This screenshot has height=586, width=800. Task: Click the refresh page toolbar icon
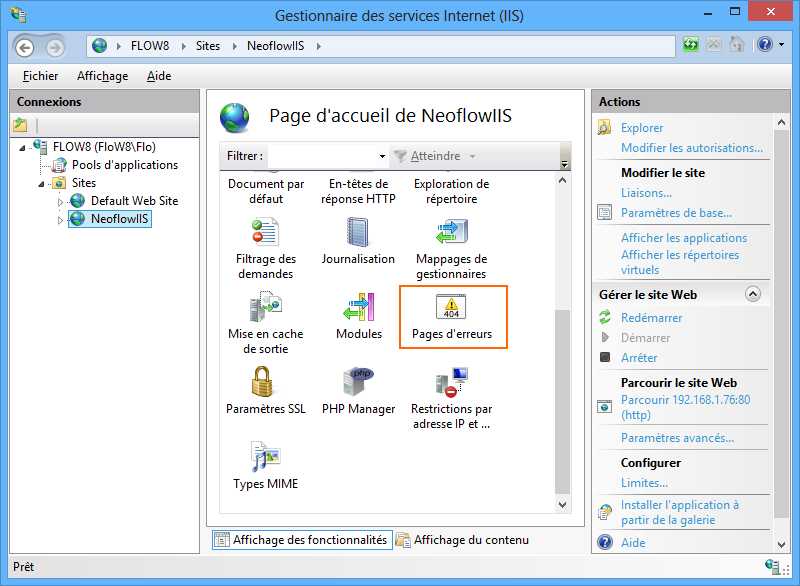(x=691, y=45)
